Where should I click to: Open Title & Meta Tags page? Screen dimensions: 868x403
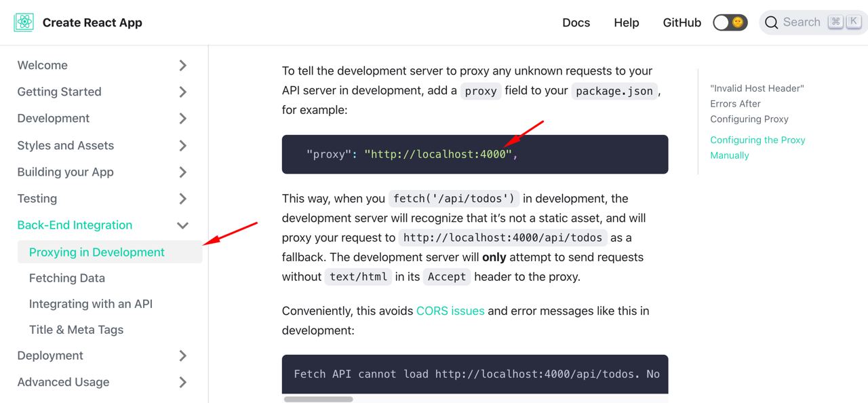77,329
